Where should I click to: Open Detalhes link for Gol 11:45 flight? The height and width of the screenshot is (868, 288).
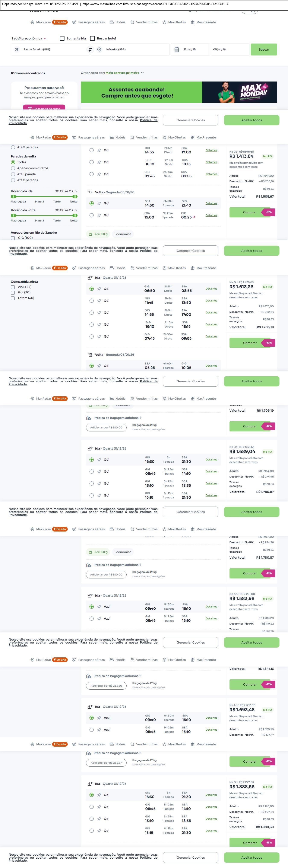coord(211,301)
